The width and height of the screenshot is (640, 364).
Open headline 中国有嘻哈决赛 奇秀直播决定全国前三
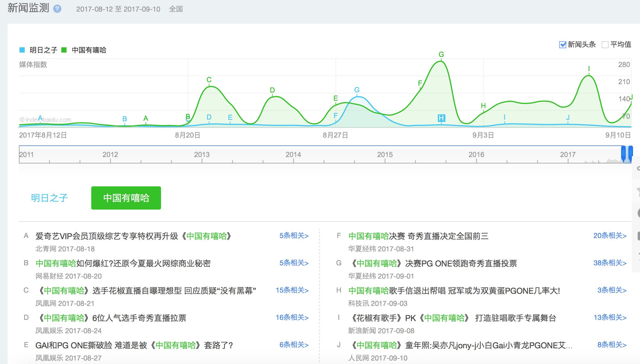(418, 236)
